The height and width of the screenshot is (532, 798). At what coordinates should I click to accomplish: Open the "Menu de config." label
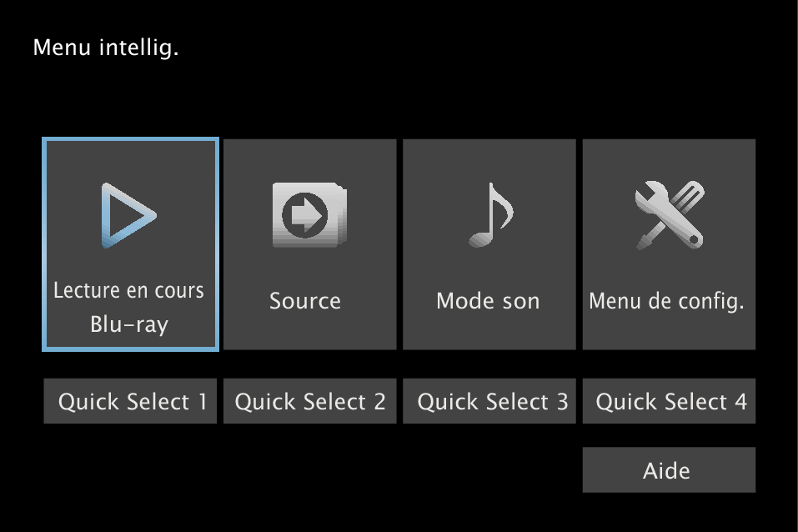point(666,301)
